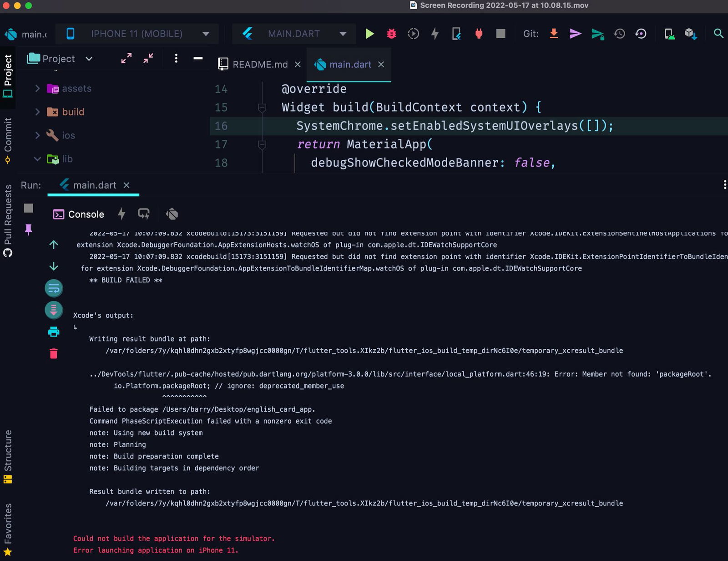Screen dimensions: 728x561
Task: Switch to the README.md editor tab
Action: [x=260, y=65]
